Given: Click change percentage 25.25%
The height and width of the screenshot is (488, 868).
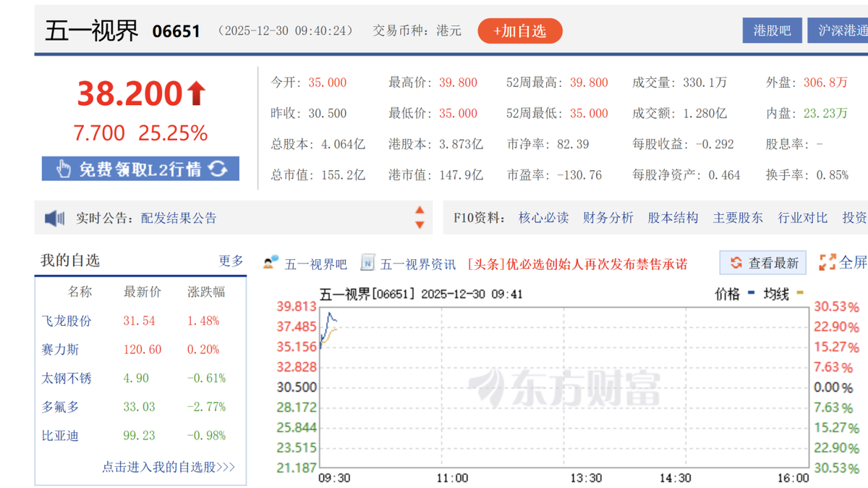Looking at the screenshot, I should pyautogui.click(x=173, y=133).
